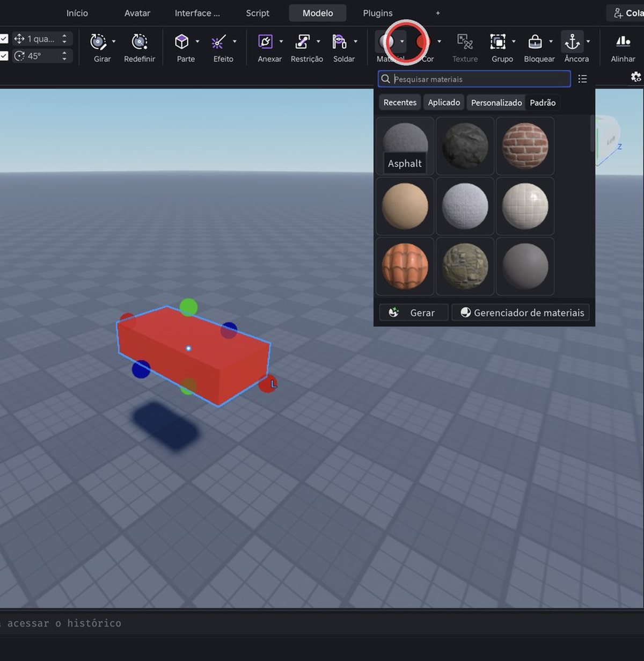Screen dimensions: 644x661
Task: Click the Alinhar align tool icon
Action: [623, 41]
